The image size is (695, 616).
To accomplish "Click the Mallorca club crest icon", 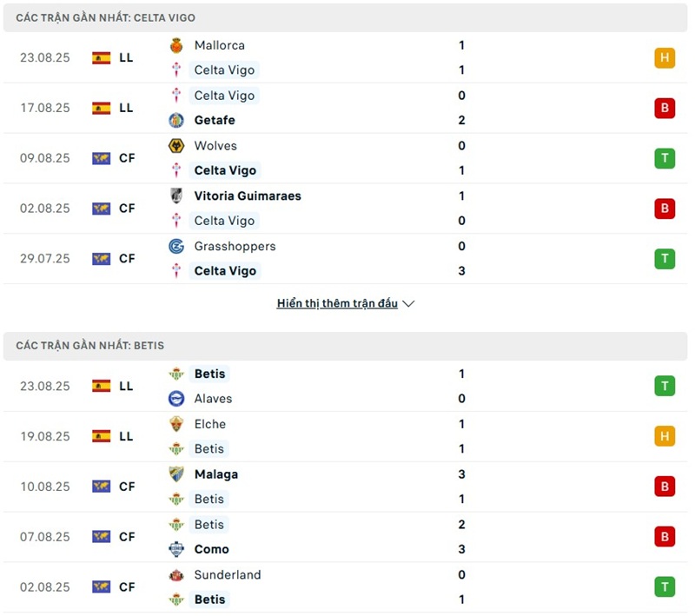I will pos(176,45).
